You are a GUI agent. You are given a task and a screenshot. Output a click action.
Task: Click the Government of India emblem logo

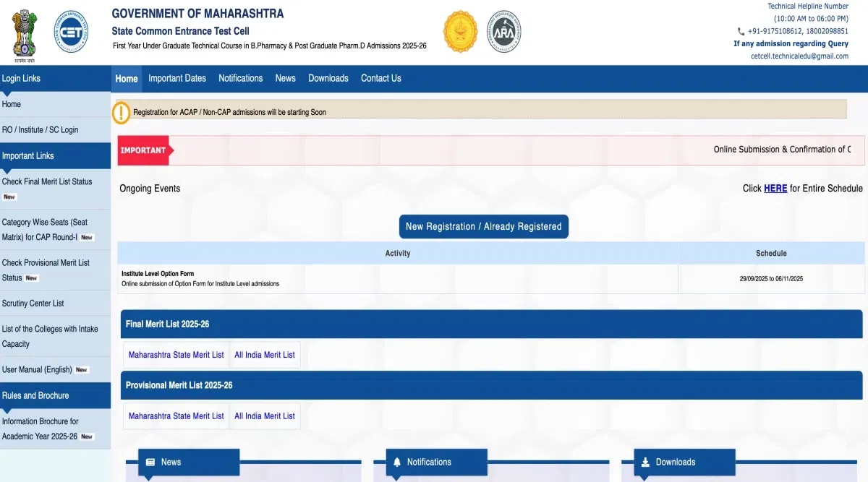tap(24, 33)
